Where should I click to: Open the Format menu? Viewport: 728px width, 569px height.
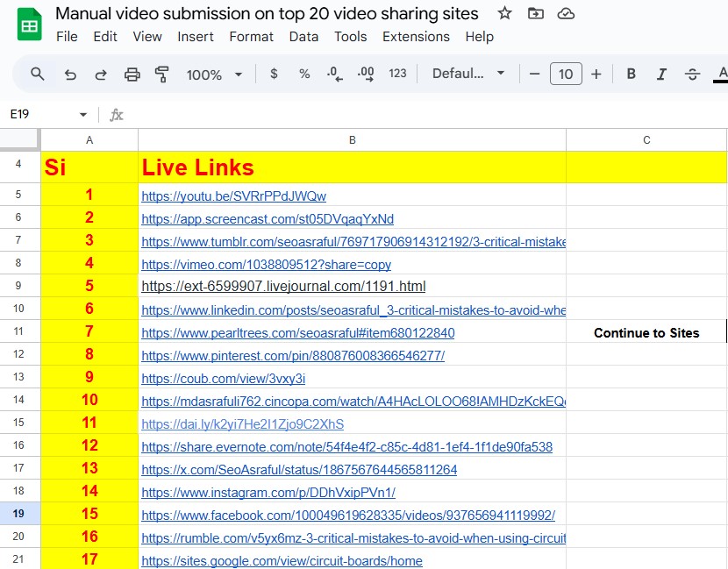251,37
